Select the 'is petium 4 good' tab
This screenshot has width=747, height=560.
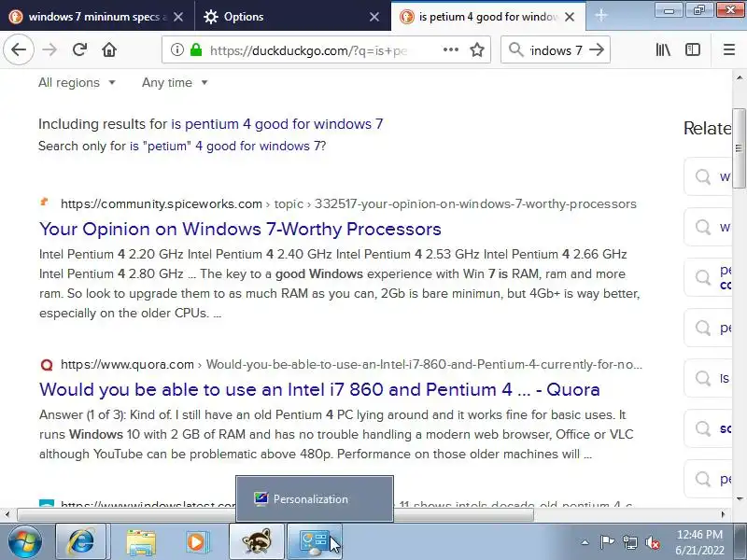point(488,16)
